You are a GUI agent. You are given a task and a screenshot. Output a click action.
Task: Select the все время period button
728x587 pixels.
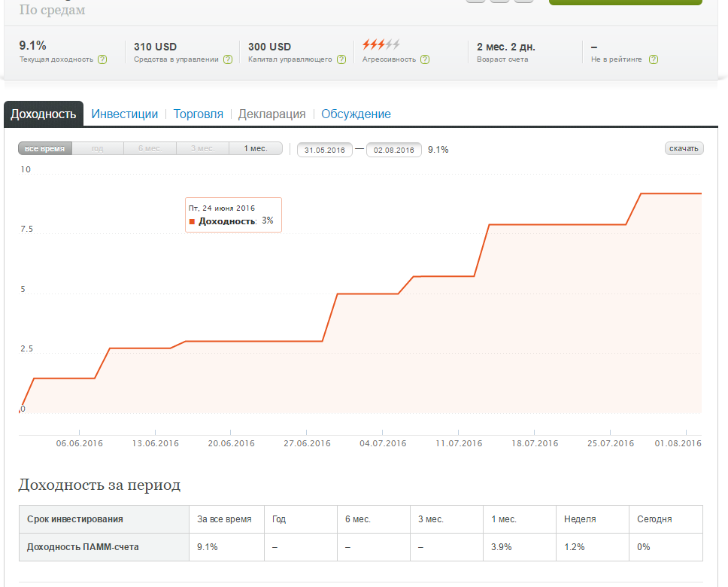click(x=45, y=149)
